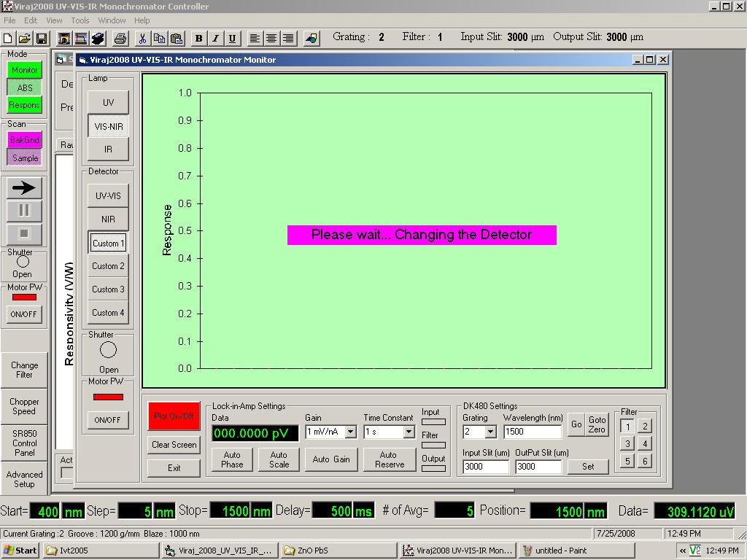Open the Windows Start menu
The width and height of the screenshot is (747, 560).
coord(20,551)
